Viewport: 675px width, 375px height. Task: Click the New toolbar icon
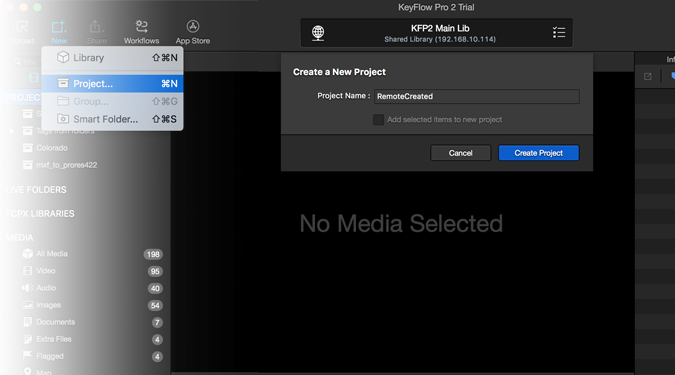pyautogui.click(x=59, y=32)
